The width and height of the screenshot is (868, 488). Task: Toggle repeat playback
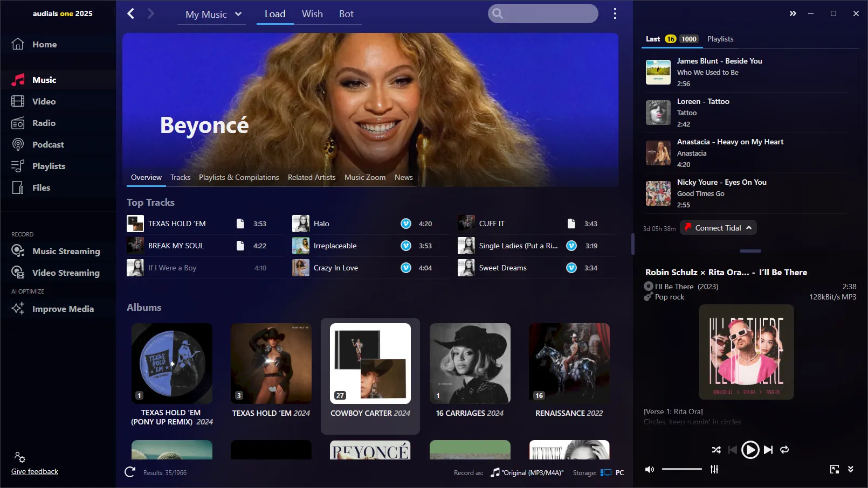784,450
